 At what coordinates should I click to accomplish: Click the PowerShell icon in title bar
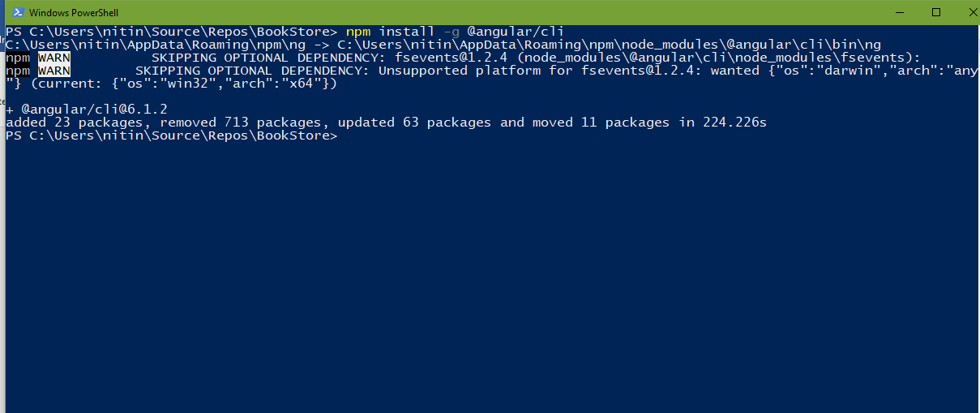pos(15,12)
